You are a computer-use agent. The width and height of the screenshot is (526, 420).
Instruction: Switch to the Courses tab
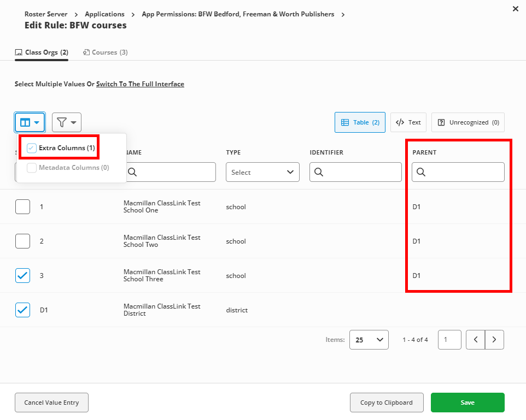pos(105,52)
